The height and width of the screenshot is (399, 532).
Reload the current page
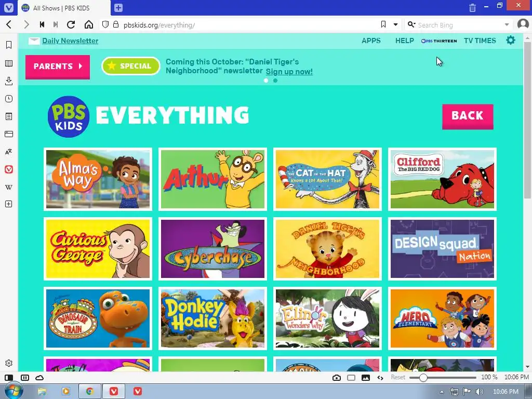[x=71, y=24]
